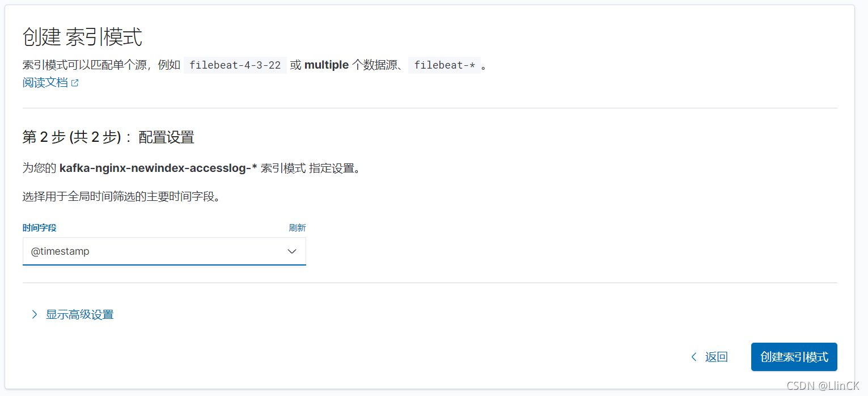
Task: Click the CSDN @LlinCK watermark
Action: [x=823, y=385]
